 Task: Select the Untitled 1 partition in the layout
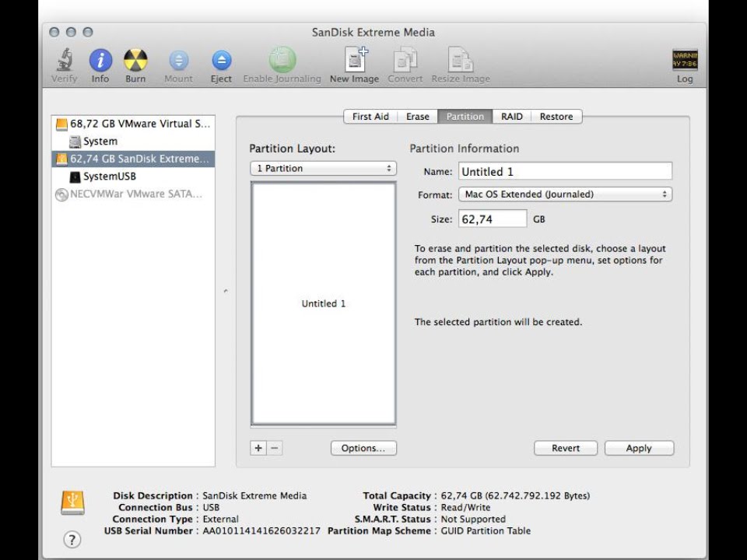(324, 304)
